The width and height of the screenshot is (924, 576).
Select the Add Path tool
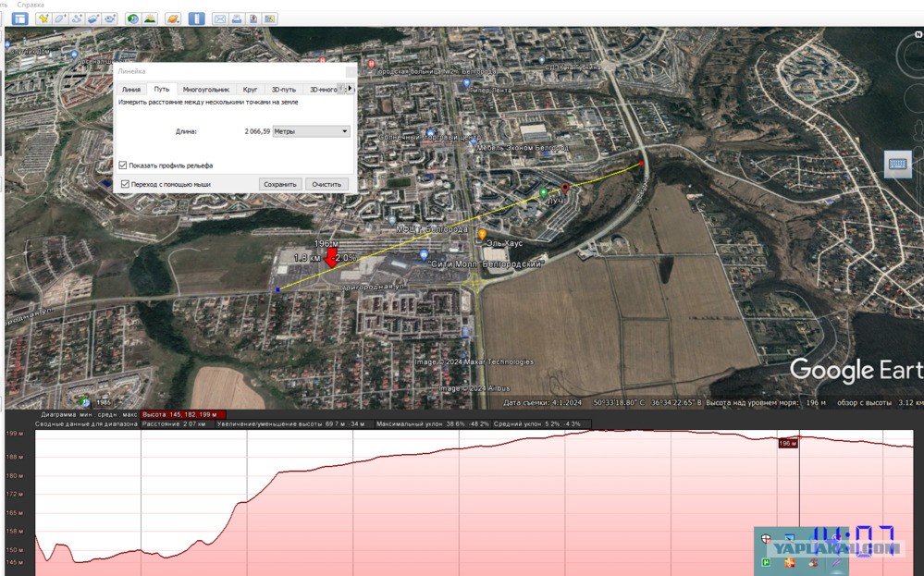77,18
